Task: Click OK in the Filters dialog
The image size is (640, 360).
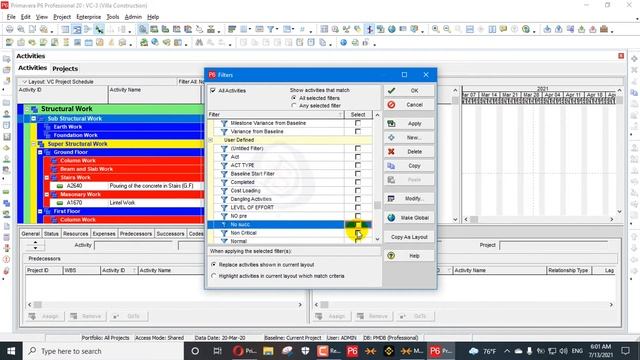Action: coord(409,91)
